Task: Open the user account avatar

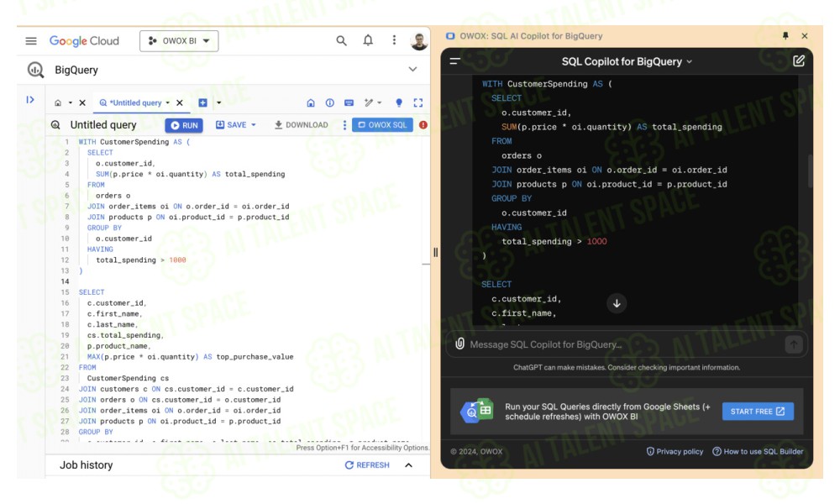Action: [419, 40]
